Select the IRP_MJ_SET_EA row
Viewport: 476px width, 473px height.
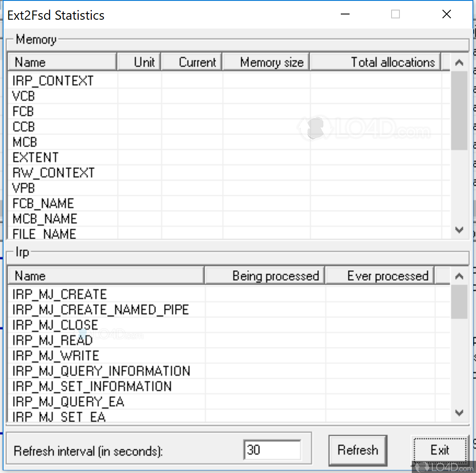[229, 416]
